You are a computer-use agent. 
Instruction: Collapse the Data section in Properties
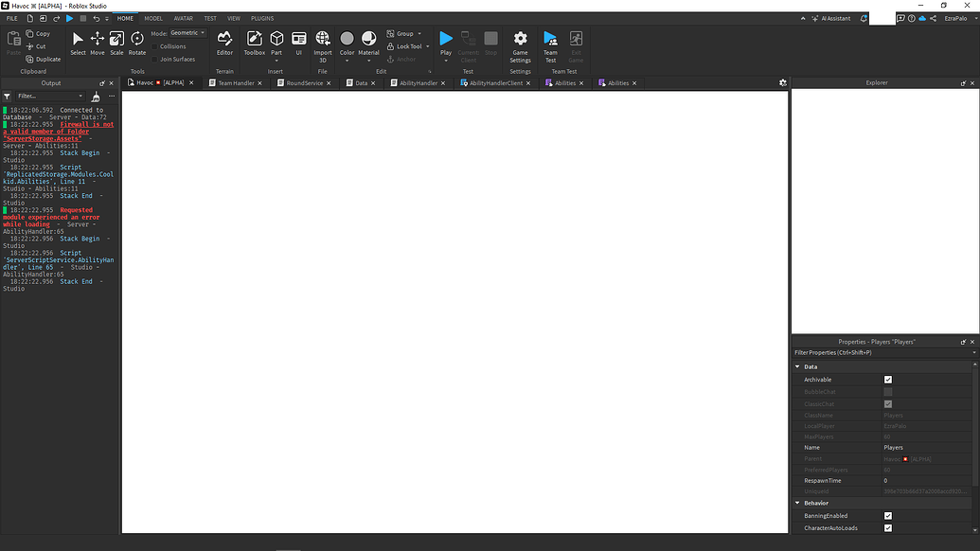[x=798, y=366]
